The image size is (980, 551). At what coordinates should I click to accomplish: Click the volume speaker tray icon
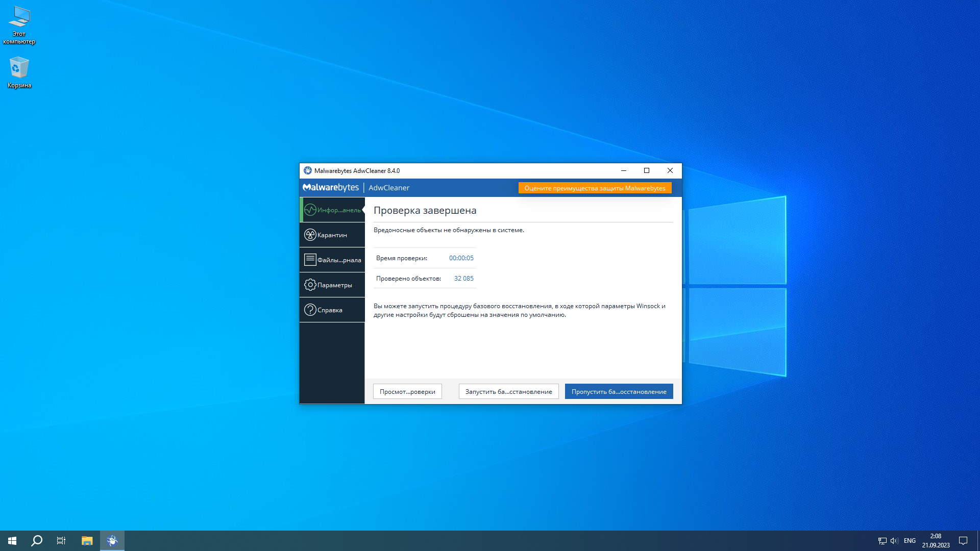[894, 541]
